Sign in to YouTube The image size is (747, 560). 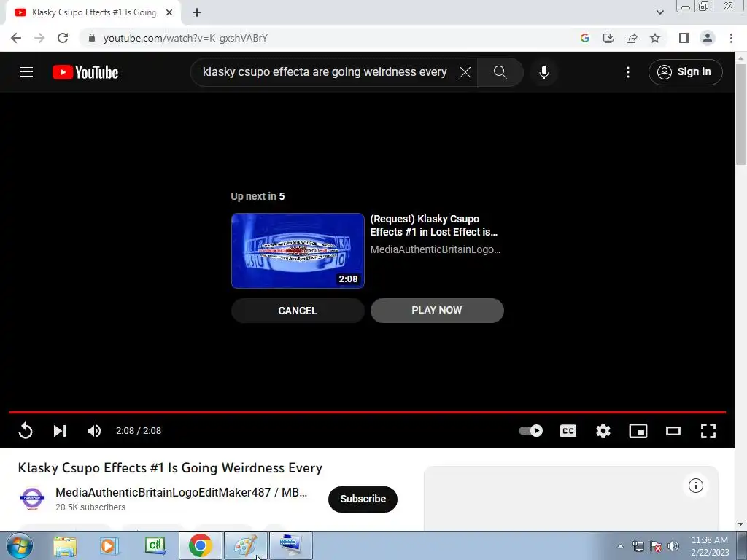coord(685,72)
